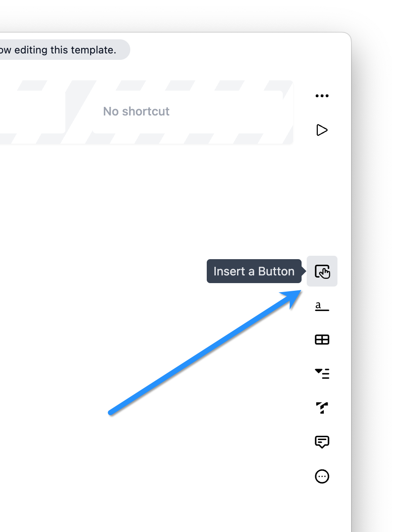Insert a dropdown list variable
This screenshot has width=393, height=532.
click(x=322, y=374)
